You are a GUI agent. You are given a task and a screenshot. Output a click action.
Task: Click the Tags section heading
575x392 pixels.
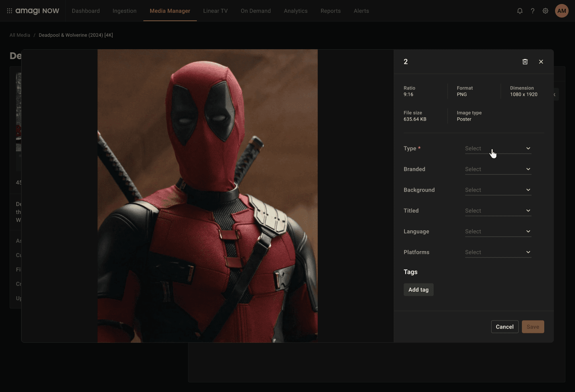[410, 272]
